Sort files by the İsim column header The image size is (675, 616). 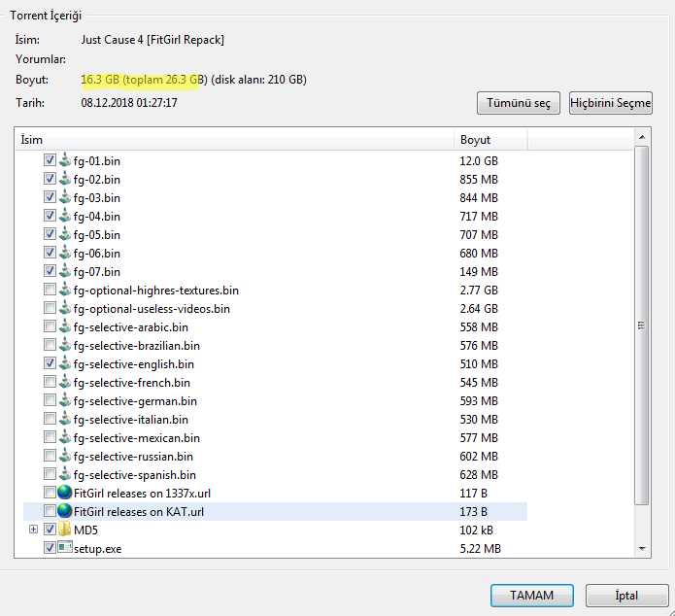[235, 140]
